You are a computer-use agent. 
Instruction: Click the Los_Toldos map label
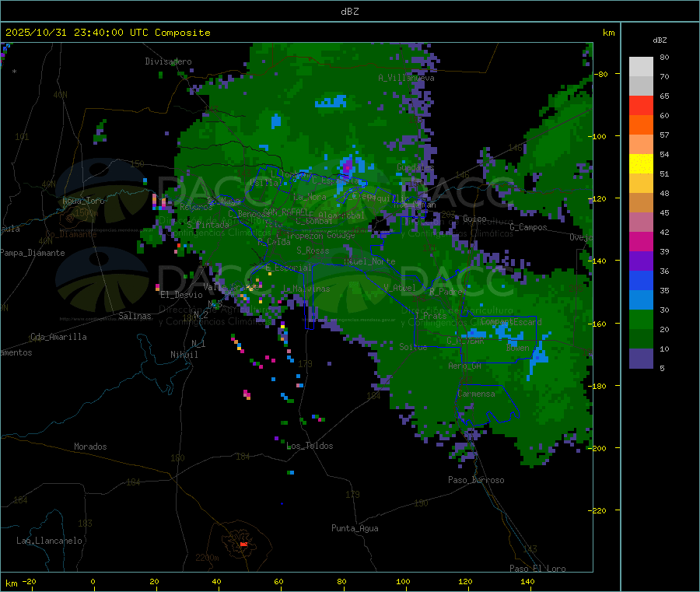coord(310,446)
